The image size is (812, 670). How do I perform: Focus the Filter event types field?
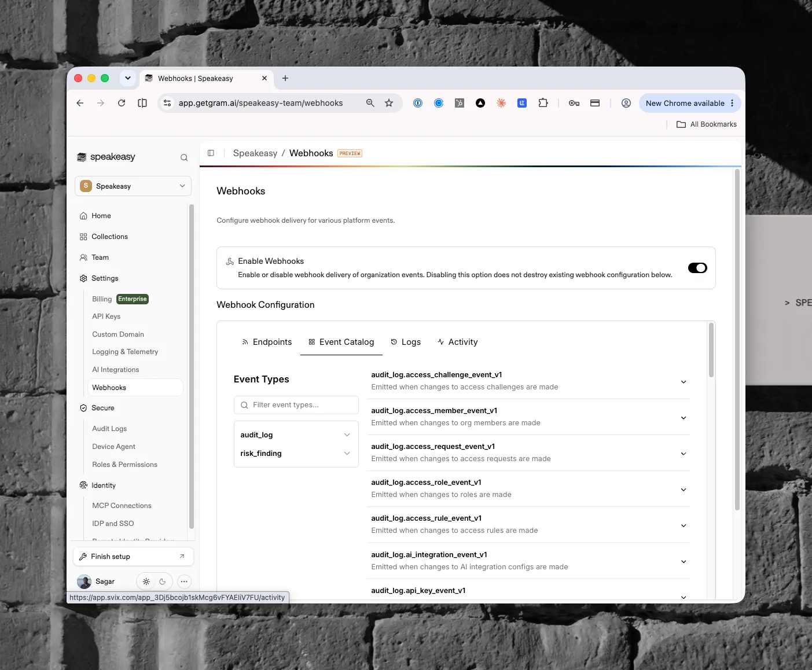pyautogui.click(x=296, y=405)
